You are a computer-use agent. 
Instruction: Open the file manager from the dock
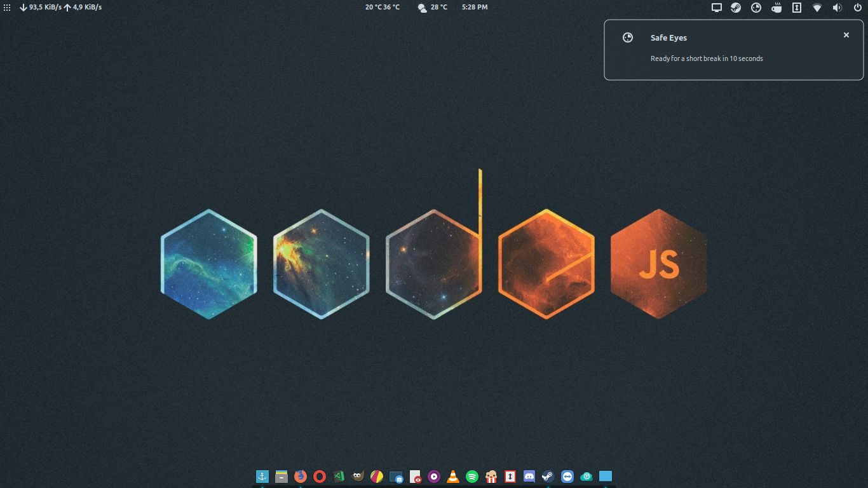(x=281, y=477)
